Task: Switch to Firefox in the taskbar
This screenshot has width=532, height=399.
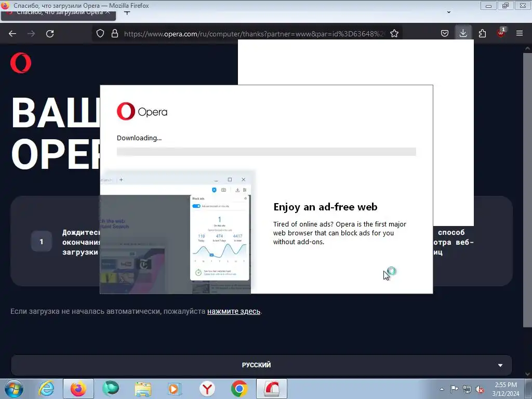Action: pos(78,389)
